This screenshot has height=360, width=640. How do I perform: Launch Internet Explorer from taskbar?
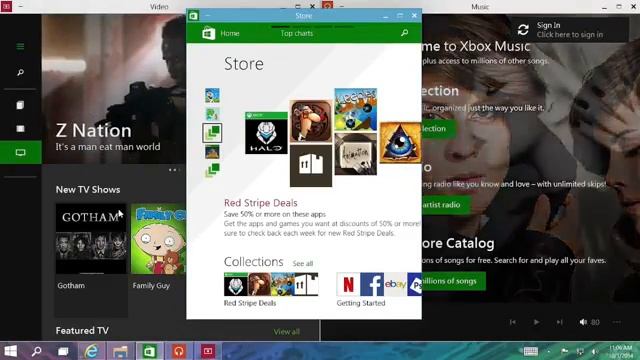point(91,351)
